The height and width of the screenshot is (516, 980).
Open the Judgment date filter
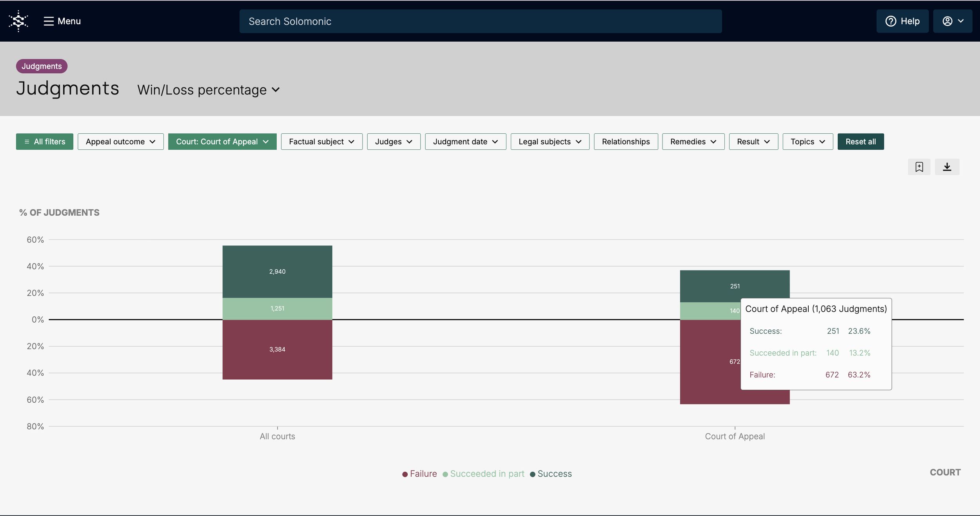pos(465,142)
